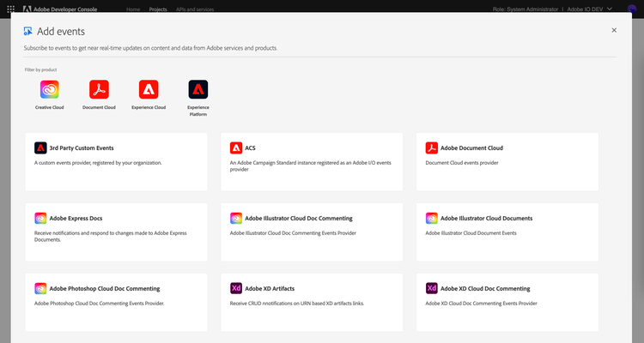This screenshot has height=343, width=644.
Task: Click the Adobe Developer Console logo
Action: pyautogui.click(x=58, y=9)
